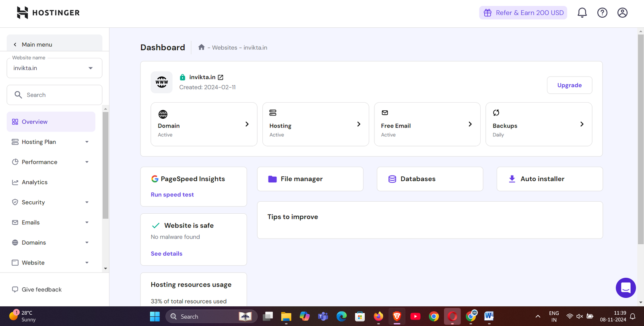Open See details malware link

tap(167, 254)
